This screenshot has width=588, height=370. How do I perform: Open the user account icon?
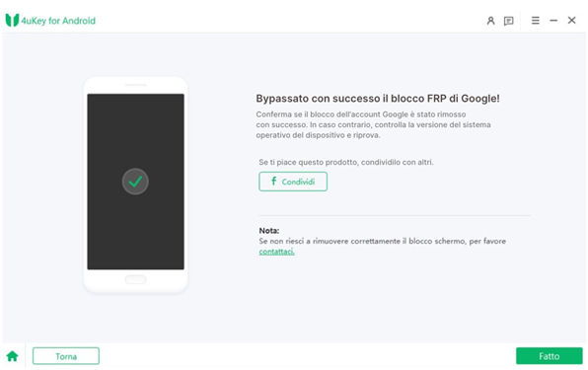[490, 21]
